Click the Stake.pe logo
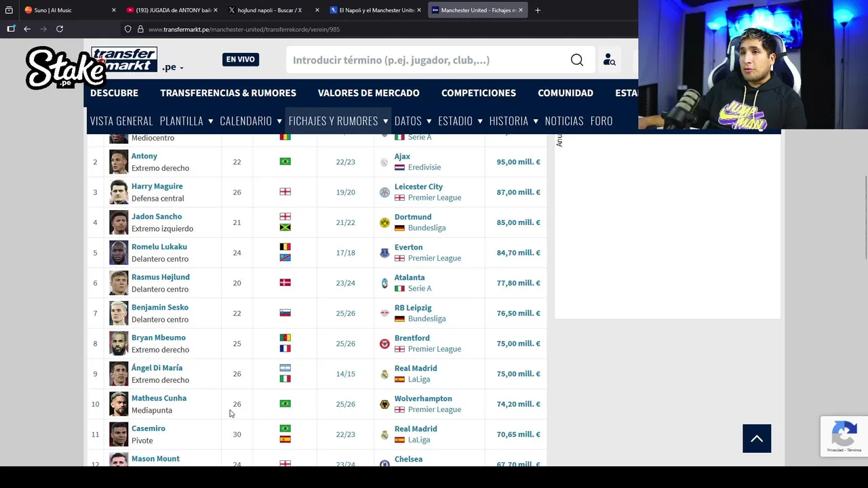 (x=64, y=68)
